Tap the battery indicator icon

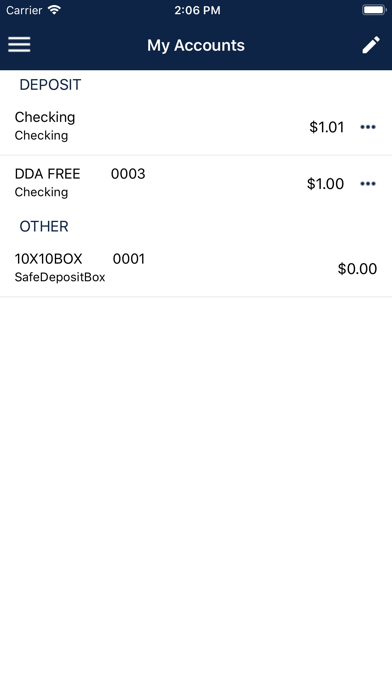374,10
